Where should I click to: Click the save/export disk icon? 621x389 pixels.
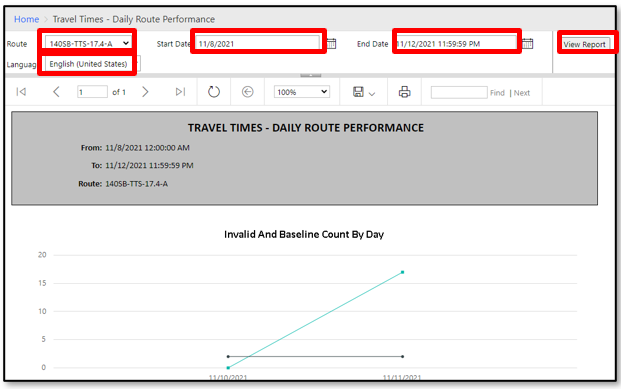click(x=358, y=92)
